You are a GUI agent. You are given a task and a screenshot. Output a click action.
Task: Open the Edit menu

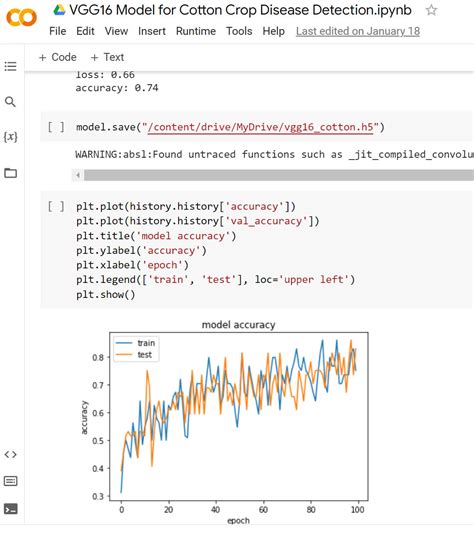pyautogui.click(x=85, y=31)
